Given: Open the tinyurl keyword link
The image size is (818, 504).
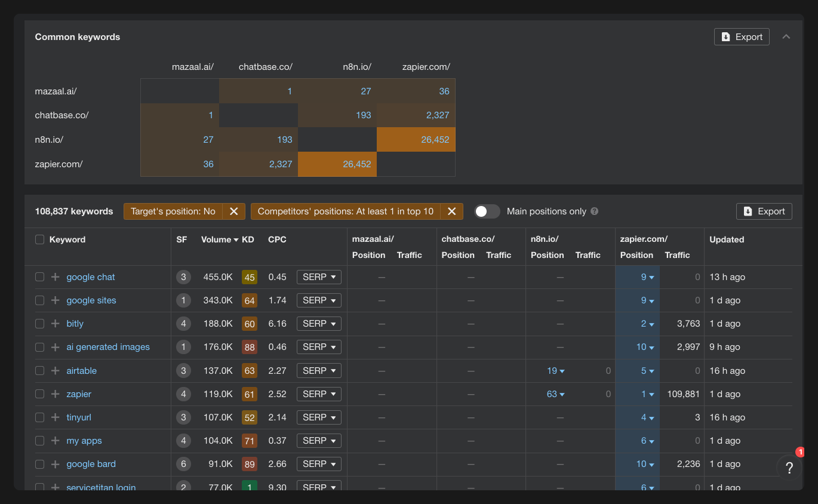Looking at the screenshot, I should [x=79, y=417].
